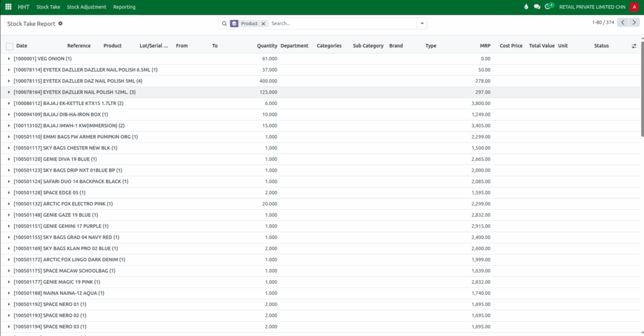Expand BAJAJ DIB-HA-IRON BOX group
The width and height of the screenshot is (644, 336).
click(x=9, y=114)
